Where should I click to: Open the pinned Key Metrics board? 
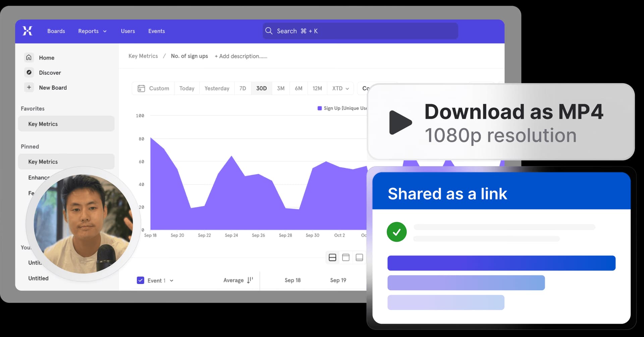click(43, 161)
